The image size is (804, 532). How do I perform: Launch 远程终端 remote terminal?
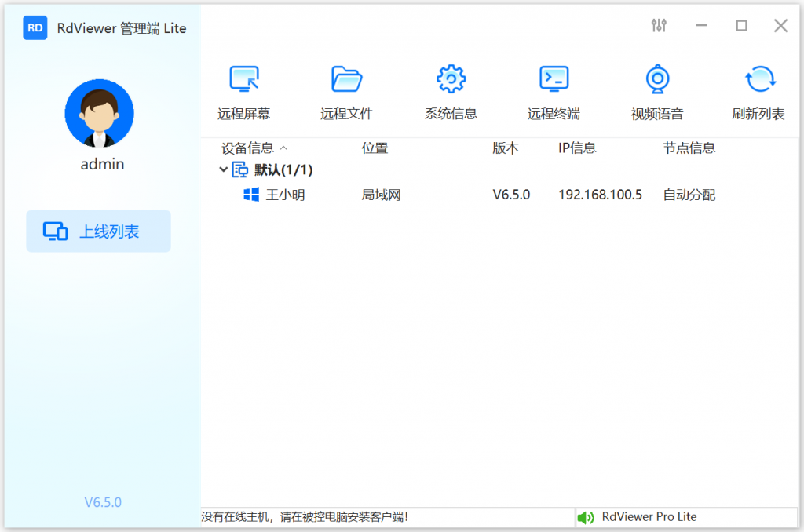(554, 90)
